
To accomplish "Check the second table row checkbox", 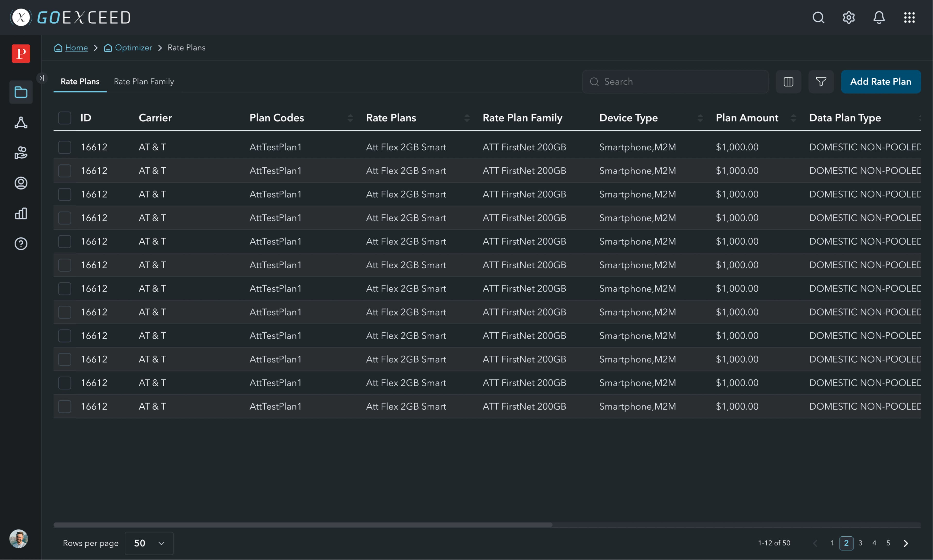I will (x=65, y=171).
